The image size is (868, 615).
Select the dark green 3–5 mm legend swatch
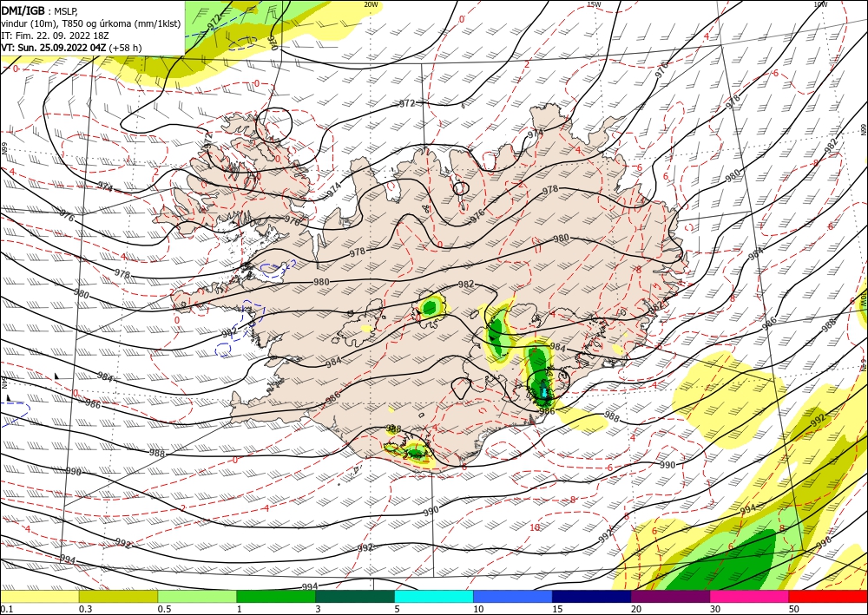pos(355,596)
